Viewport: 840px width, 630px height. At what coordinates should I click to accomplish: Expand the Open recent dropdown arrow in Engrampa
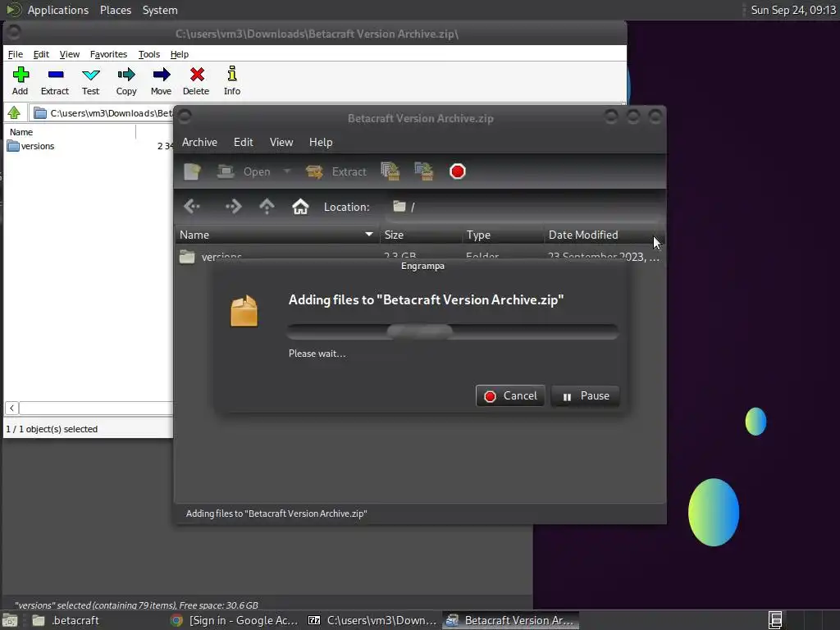[287, 171]
